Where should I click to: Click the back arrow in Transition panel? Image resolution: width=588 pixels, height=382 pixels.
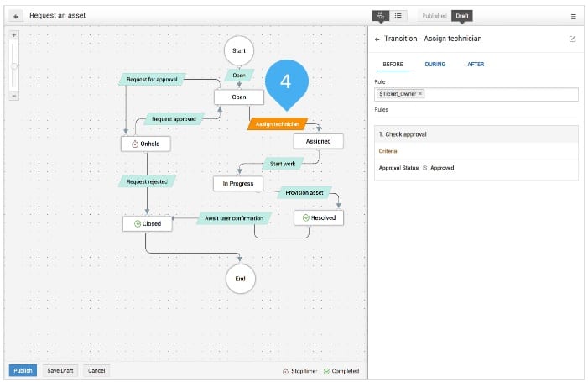(x=377, y=39)
